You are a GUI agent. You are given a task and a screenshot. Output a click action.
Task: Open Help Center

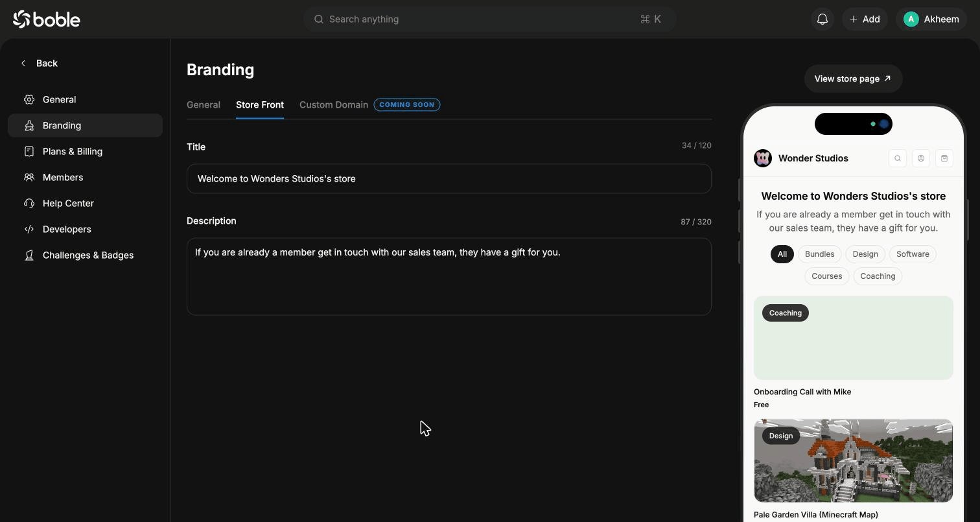[x=85, y=203]
